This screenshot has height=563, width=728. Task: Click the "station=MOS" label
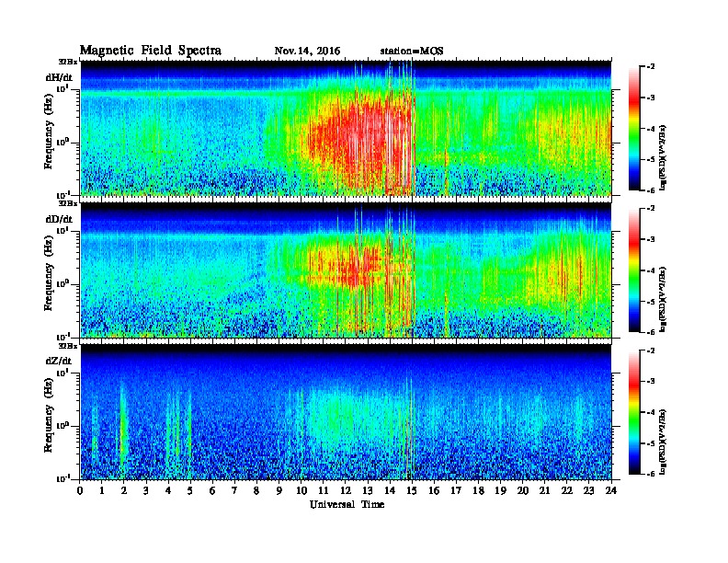pos(412,52)
